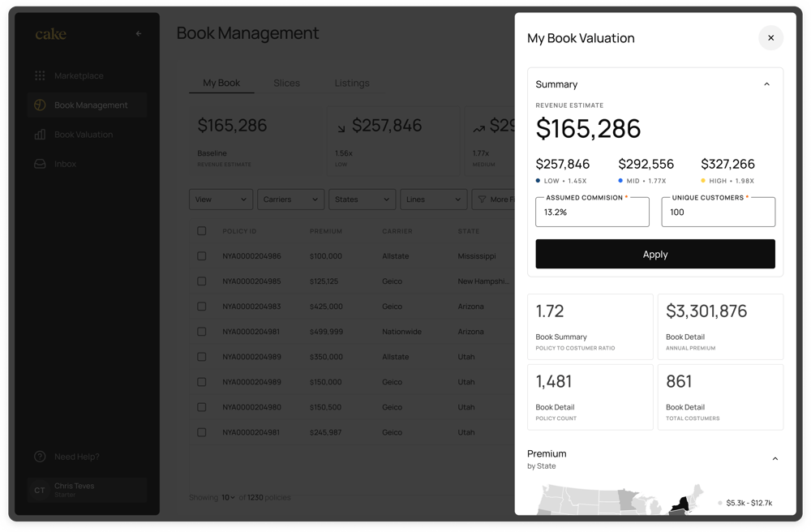Open the Inbox tray icon

click(38, 164)
